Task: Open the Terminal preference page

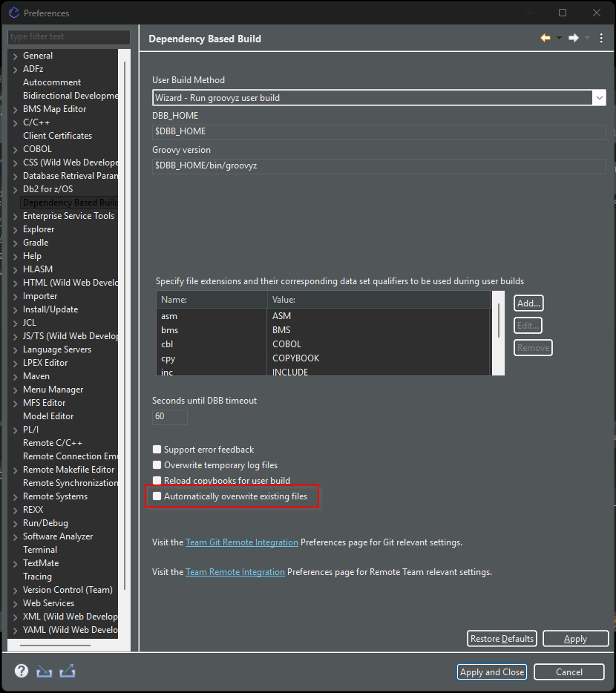Action: (40, 550)
